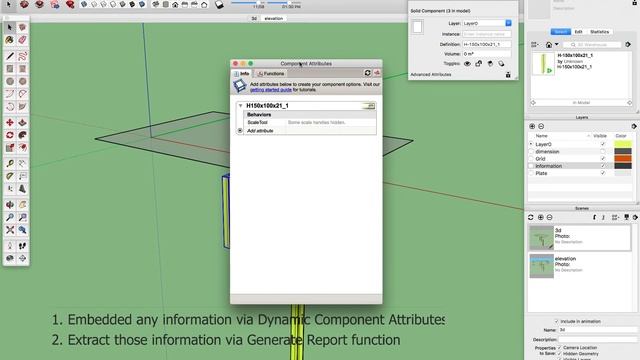Click the ScaleTool attribute row
The image size is (640, 360).
tap(310, 122)
